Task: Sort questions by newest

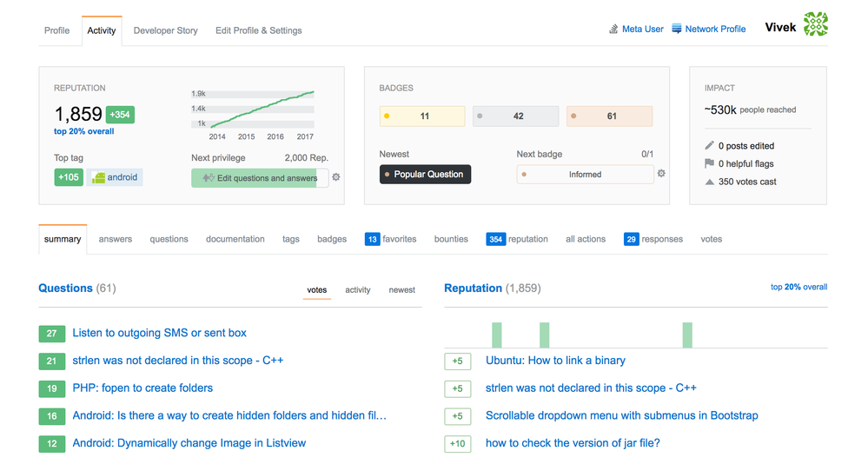Action: 401,290
